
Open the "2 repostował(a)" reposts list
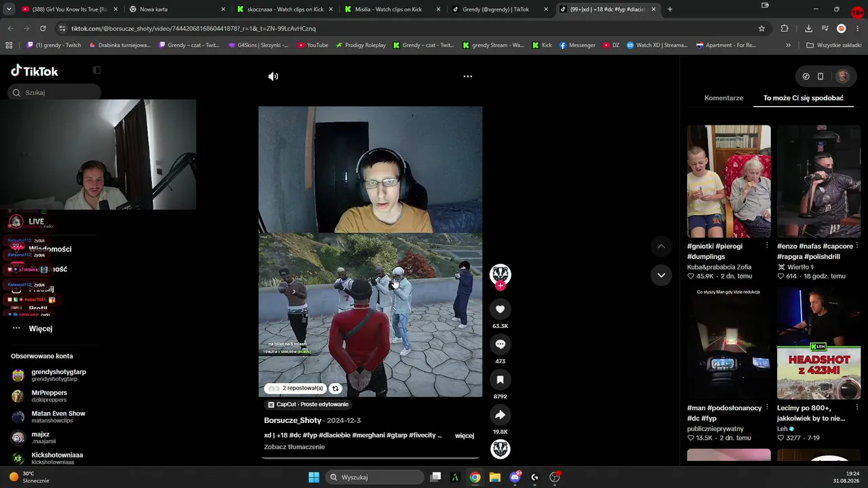click(296, 388)
